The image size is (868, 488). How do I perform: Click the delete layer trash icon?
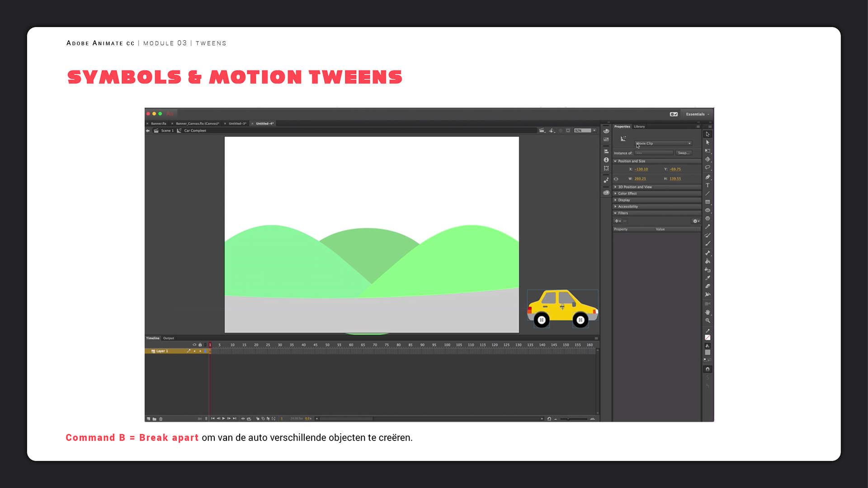click(x=161, y=419)
